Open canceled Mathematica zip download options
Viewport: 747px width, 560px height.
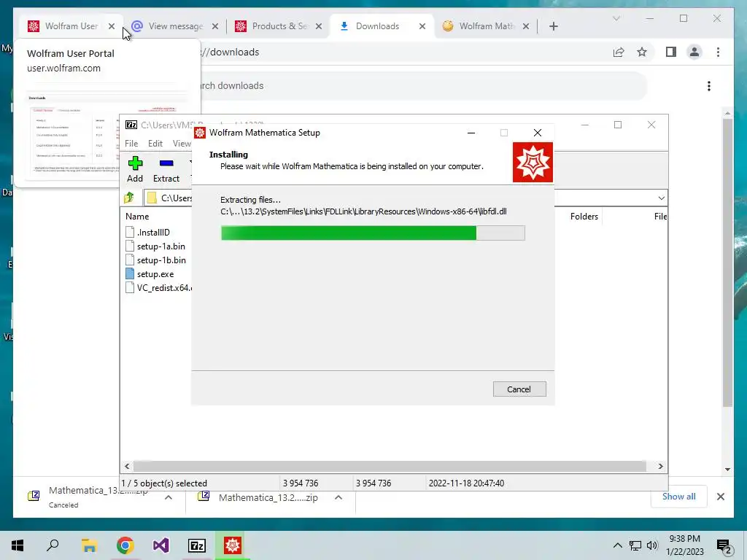click(x=169, y=497)
